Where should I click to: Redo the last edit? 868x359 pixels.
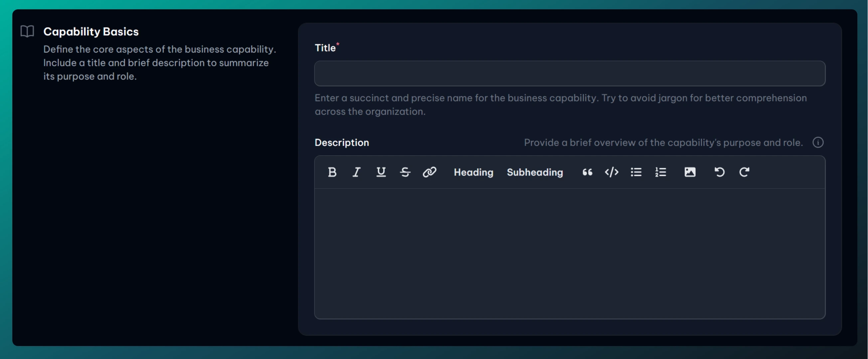pos(744,172)
